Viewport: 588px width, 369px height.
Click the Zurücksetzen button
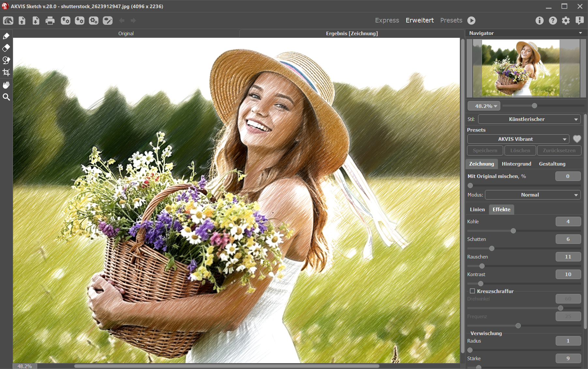point(559,151)
